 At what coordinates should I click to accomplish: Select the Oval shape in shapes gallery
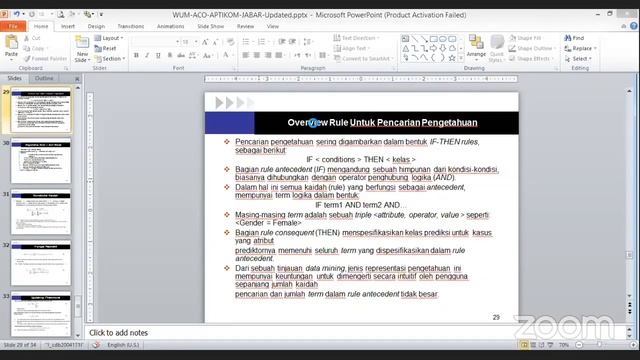click(443, 39)
